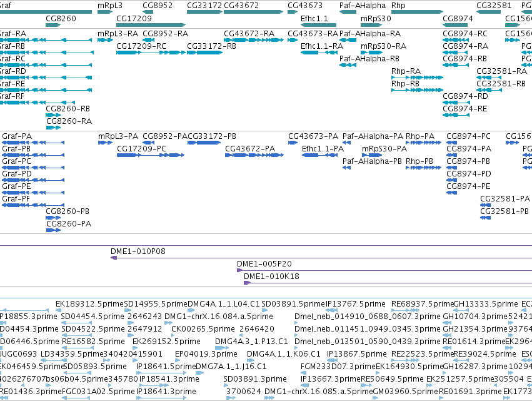Screen dimensions: 532x401
Task: Click the mRpL3 gene label
Action: pos(110,6)
